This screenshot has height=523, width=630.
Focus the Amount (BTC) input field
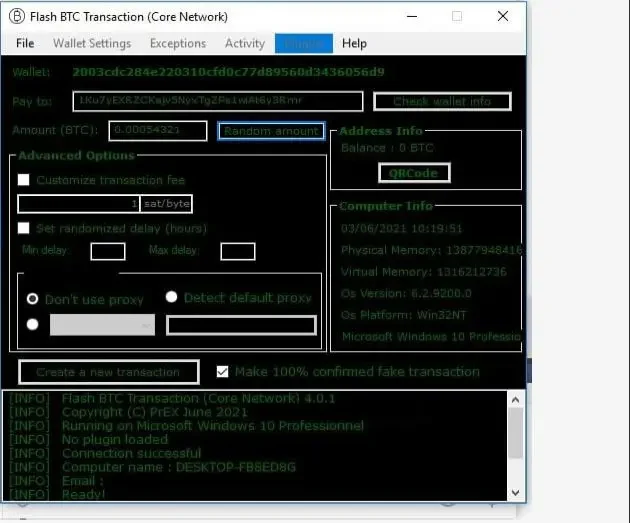click(x=158, y=131)
